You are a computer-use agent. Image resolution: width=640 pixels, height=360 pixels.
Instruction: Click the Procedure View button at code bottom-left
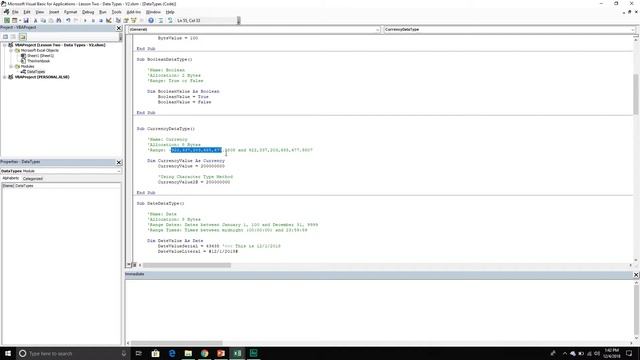tap(129, 265)
